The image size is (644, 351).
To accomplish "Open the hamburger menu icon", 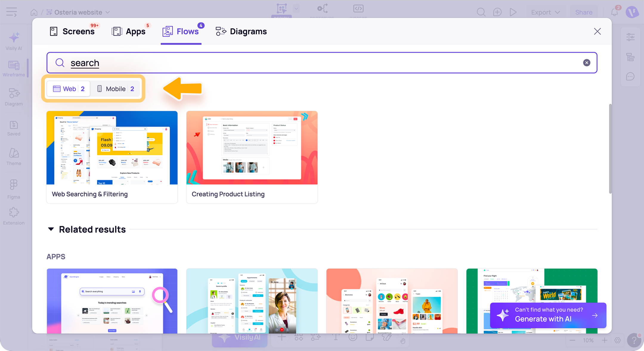I will [12, 12].
